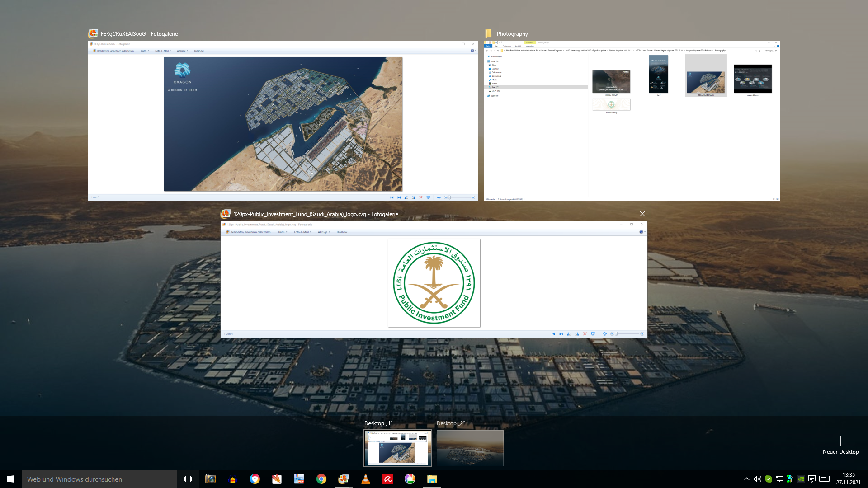
Task: Open File Explorer from the taskbar
Action: click(432, 479)
